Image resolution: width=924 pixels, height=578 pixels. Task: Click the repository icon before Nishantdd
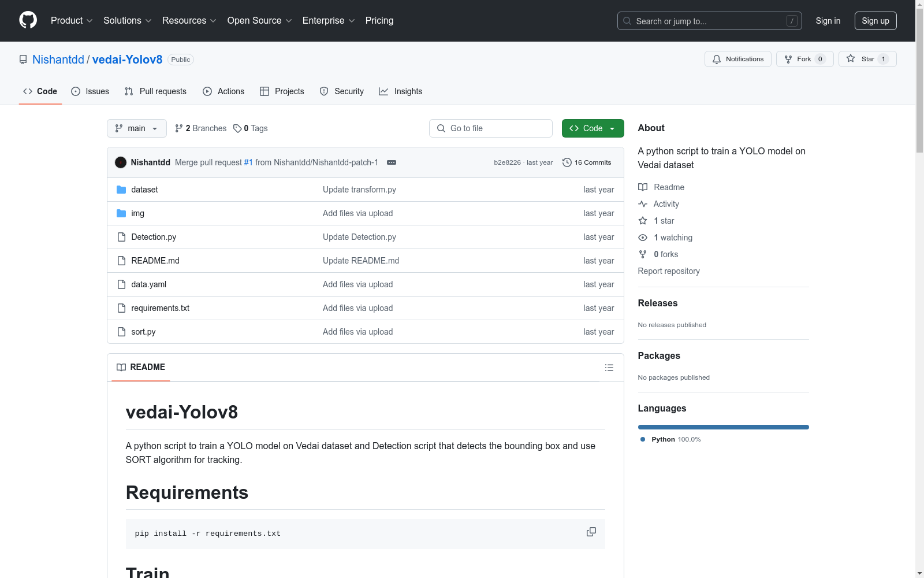[x=23, y=60]
